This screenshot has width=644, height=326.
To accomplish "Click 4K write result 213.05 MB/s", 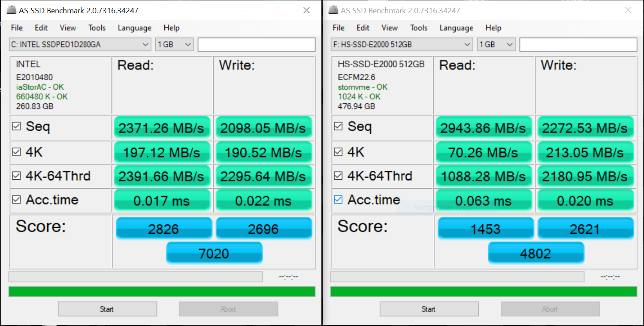I will click(x=586, y=152).
